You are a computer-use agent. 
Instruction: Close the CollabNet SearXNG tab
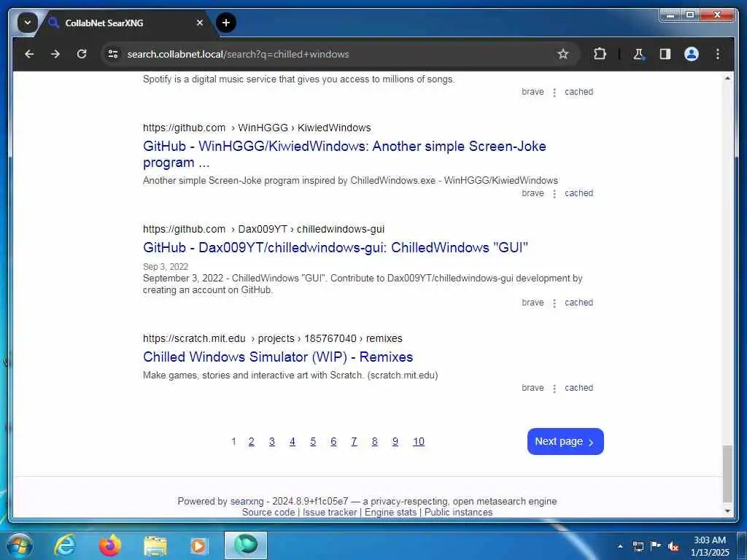click(x=200, y=23)
